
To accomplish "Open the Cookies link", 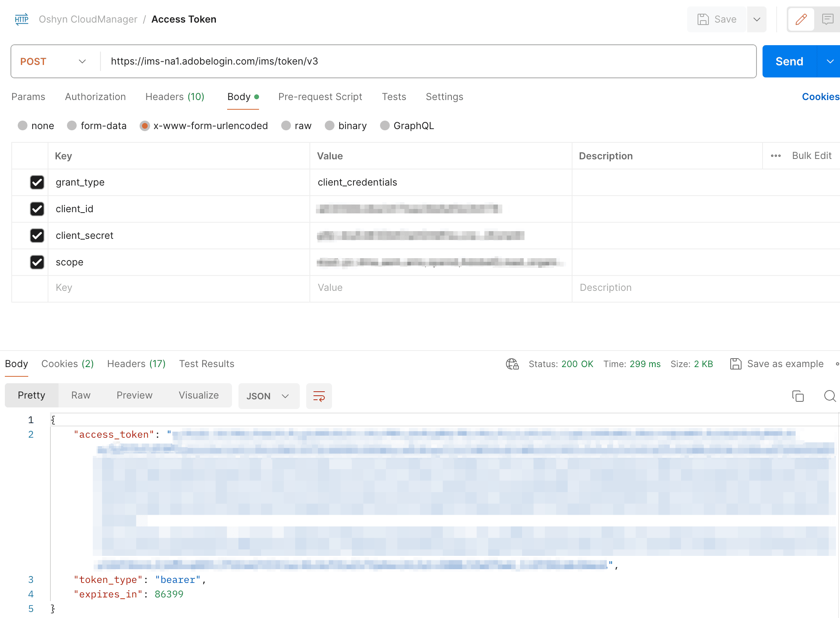I will tap(820, 97).
